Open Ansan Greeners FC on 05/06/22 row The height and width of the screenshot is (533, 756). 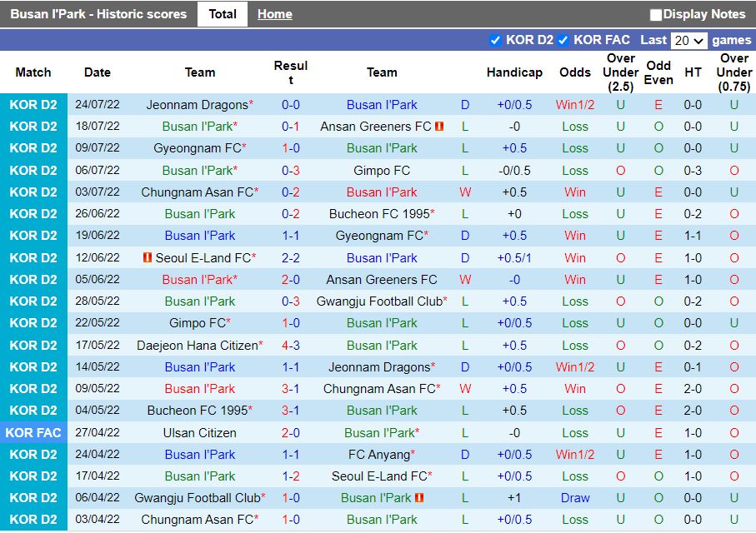[x=382, y=280]
